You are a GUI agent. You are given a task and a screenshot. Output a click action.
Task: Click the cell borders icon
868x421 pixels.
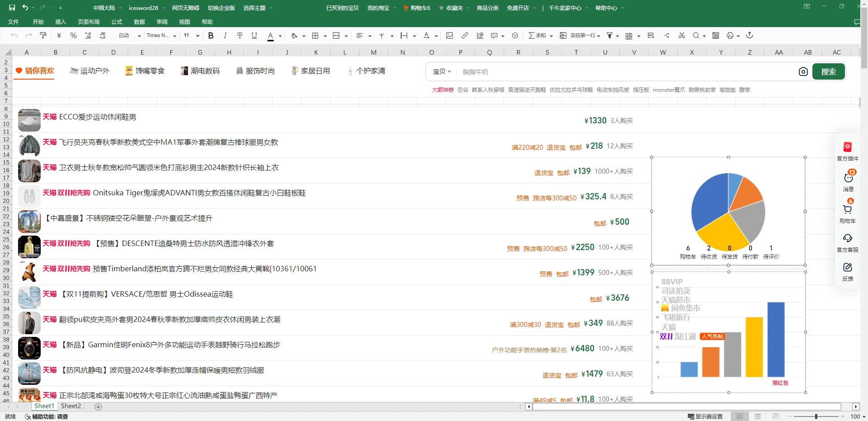[316, 36]
